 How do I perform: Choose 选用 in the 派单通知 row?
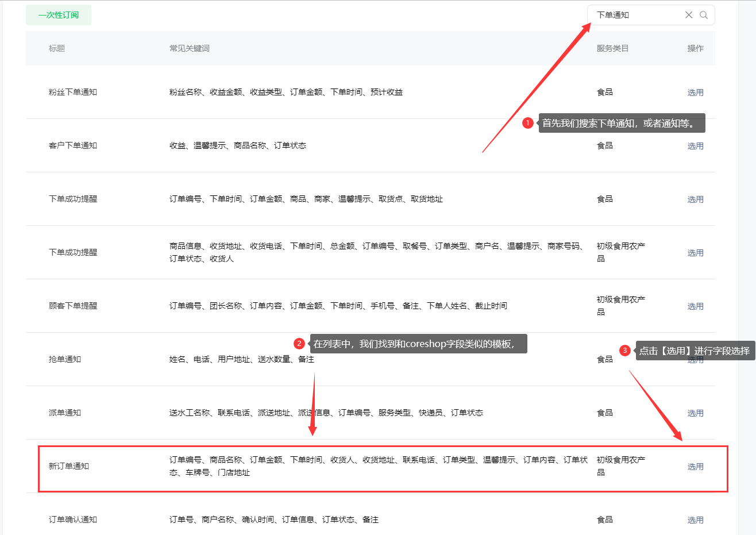[695, 413]
